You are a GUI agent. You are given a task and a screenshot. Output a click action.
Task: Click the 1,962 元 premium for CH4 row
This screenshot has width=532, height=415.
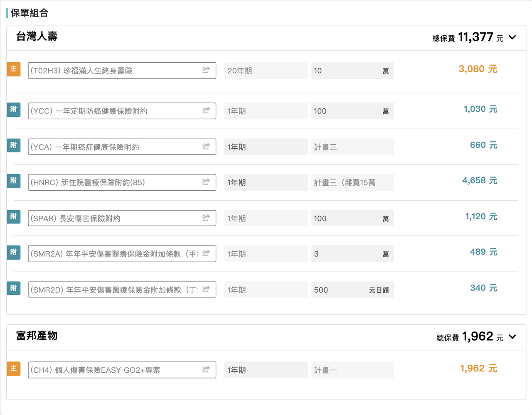pos(479,368)
